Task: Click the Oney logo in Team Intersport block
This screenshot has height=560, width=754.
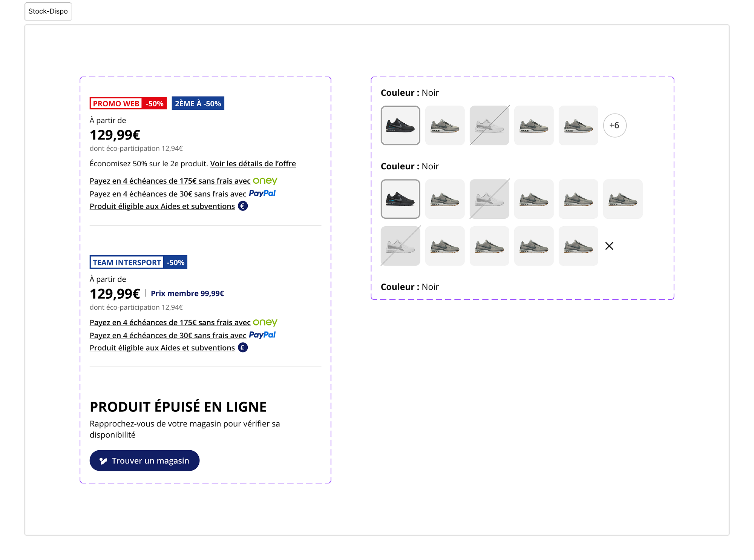Action: (x=265, y=322)
